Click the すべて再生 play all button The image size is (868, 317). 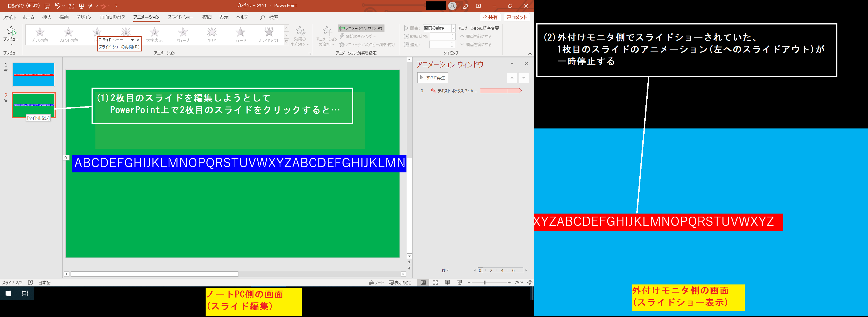point(433,78)
